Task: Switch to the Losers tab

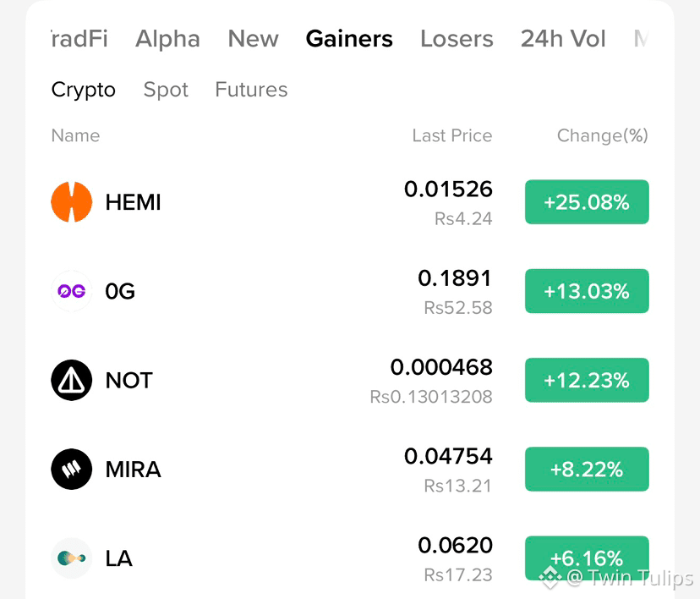Action: pos(457,39)
